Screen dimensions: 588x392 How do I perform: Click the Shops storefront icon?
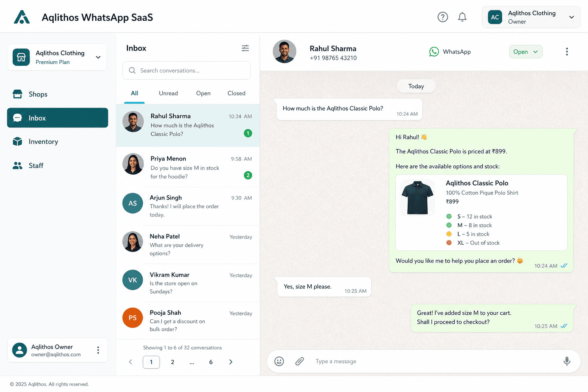18,94
